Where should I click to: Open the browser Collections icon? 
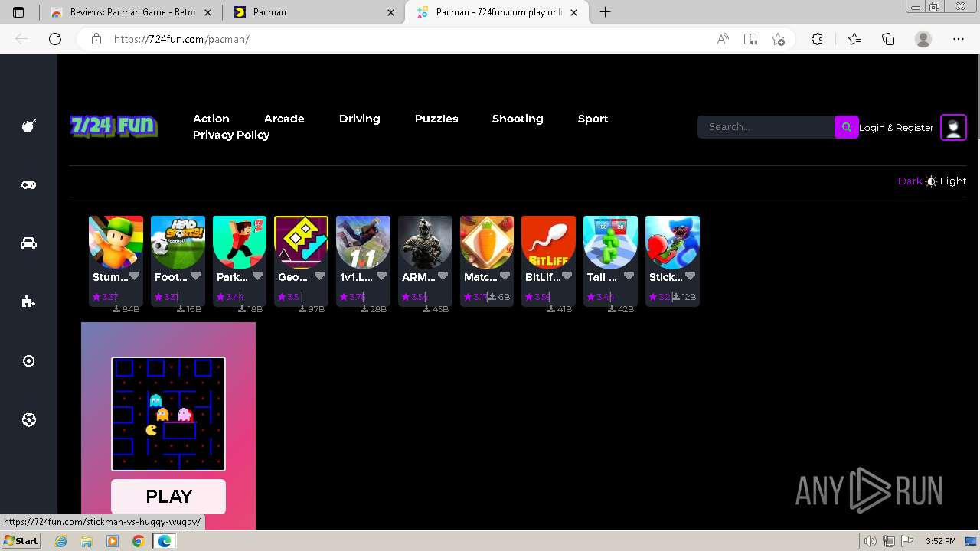(x=888, y=39)
